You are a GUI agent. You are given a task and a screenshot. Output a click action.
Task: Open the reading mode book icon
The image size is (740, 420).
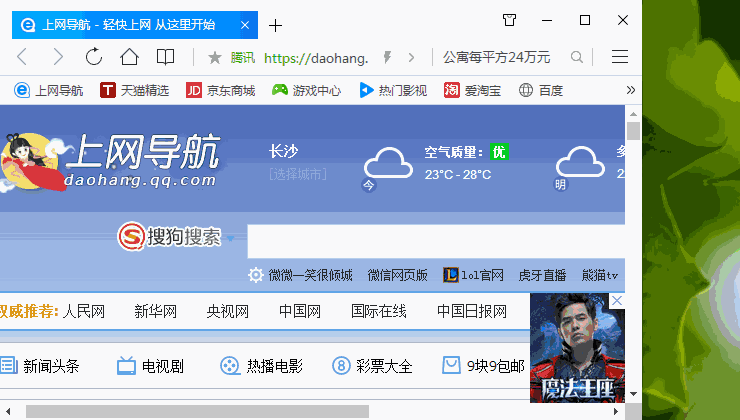165,57
